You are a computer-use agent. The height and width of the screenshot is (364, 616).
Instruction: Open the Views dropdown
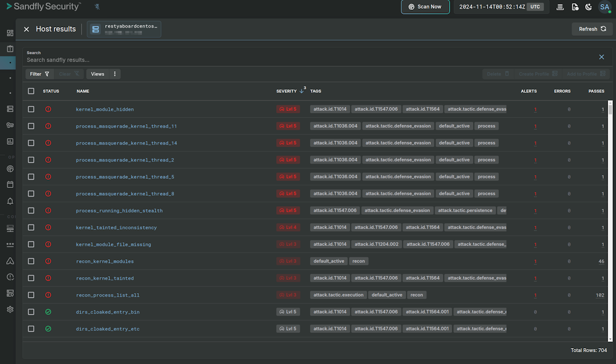tap(97, 74)
